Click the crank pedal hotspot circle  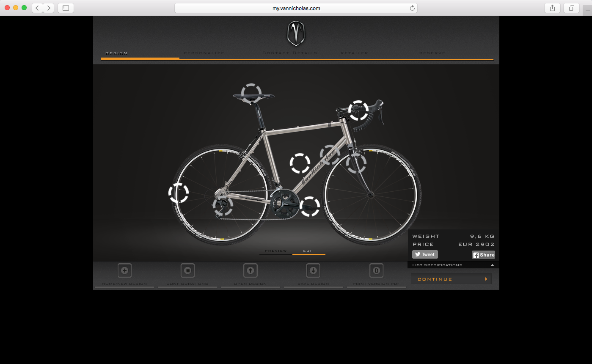point(310,207)
